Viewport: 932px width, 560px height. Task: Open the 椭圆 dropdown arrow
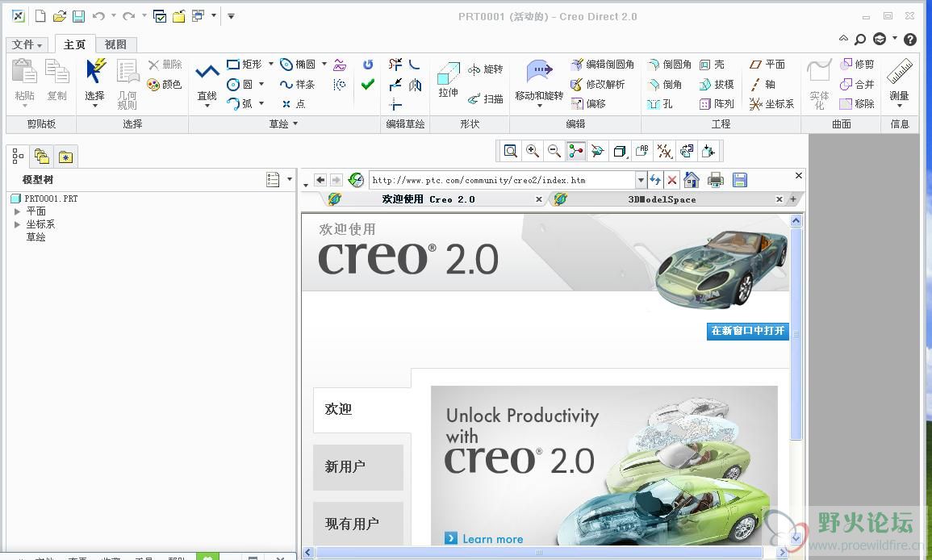(324, 64)
